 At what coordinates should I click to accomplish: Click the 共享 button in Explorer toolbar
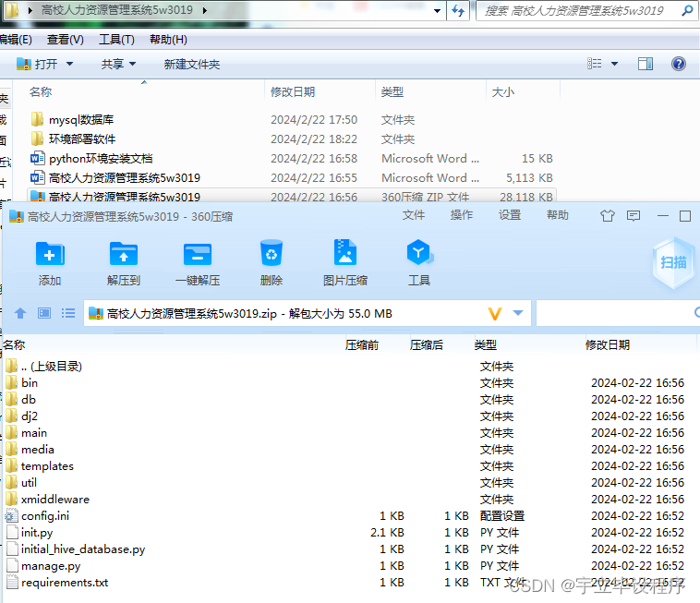coord(113,65)
